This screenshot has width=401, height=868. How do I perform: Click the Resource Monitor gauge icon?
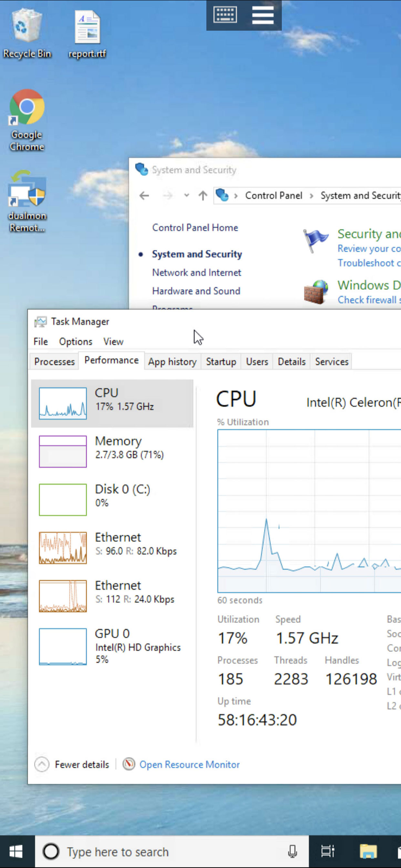(129, 764)
